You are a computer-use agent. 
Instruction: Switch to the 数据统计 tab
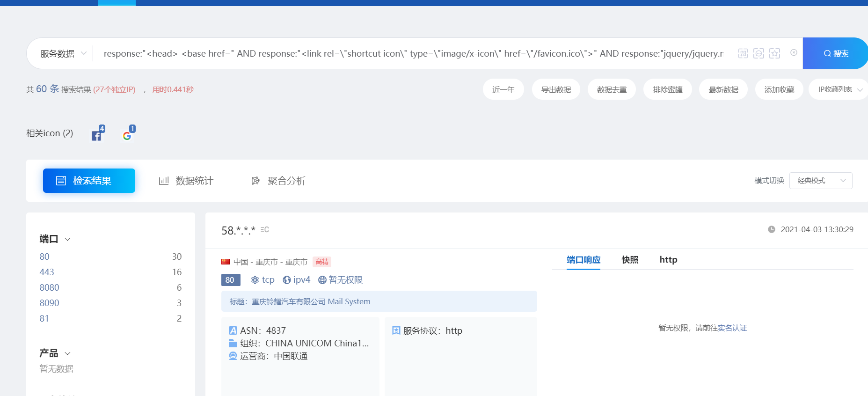[186, 181]
